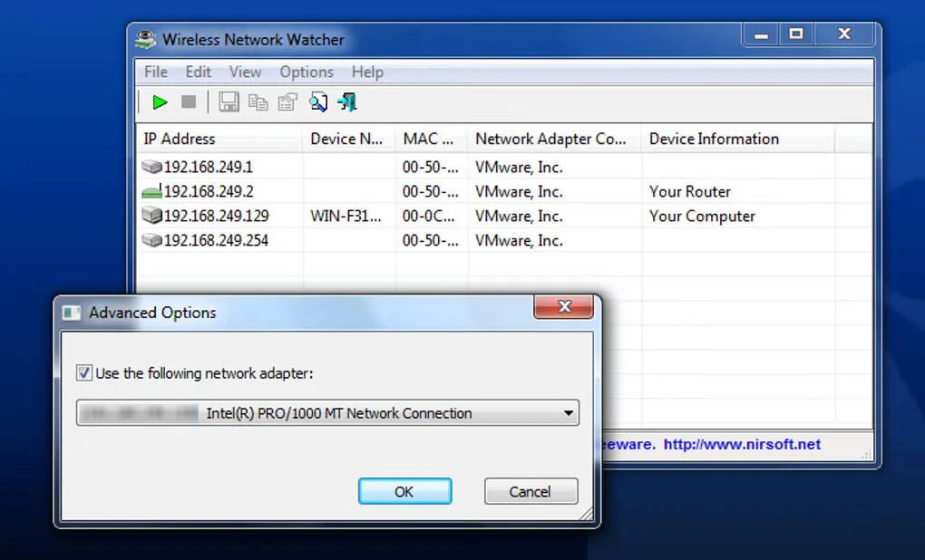Click the Advanced Options dialog title icon
925x560 pixels.
pyautogui.click(x=72, y=313)
